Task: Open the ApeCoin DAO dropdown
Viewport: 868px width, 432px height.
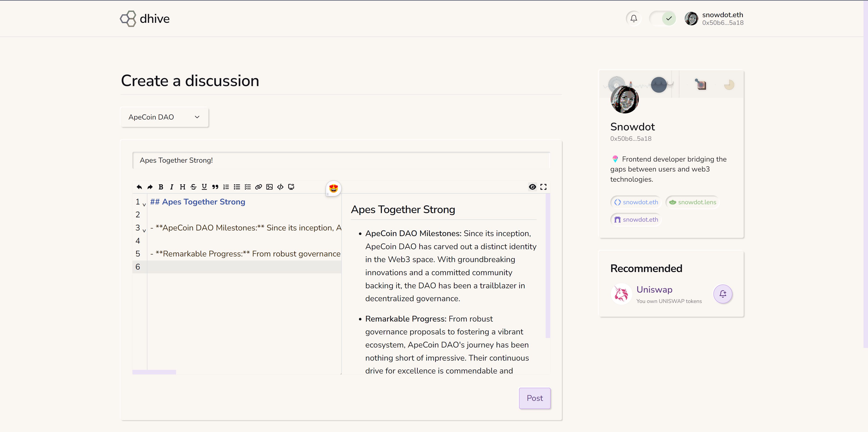Action: [x=164, y=117]
